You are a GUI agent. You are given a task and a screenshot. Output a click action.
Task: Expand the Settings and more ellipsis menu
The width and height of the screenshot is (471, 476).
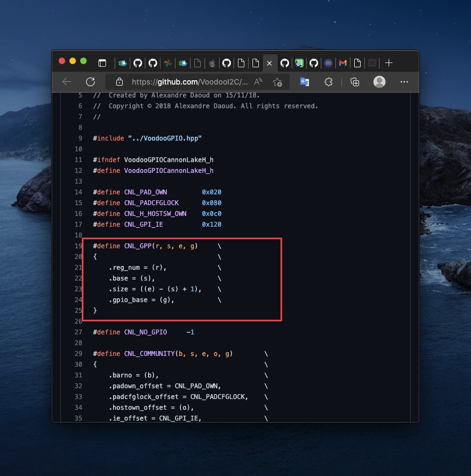(404, 82)
